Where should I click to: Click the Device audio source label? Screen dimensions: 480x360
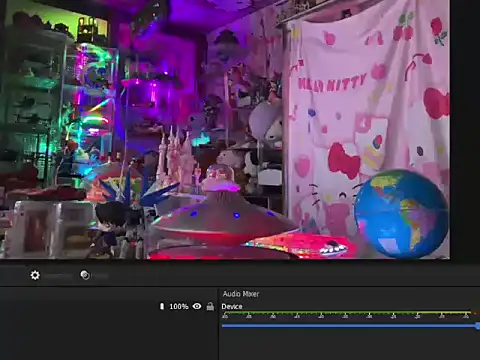[x=232, y=306]
